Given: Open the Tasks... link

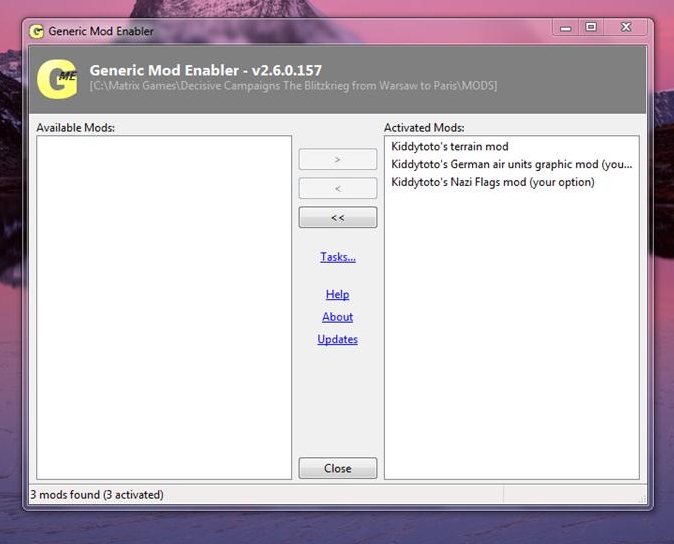Looking at the screenshot, I should pos(338,257).
